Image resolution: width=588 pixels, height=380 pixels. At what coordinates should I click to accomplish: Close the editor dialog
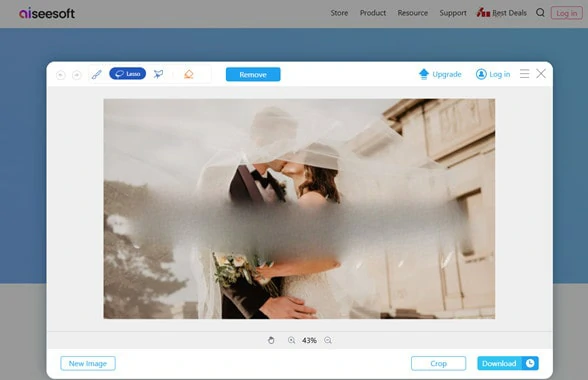tap(541, 74)
